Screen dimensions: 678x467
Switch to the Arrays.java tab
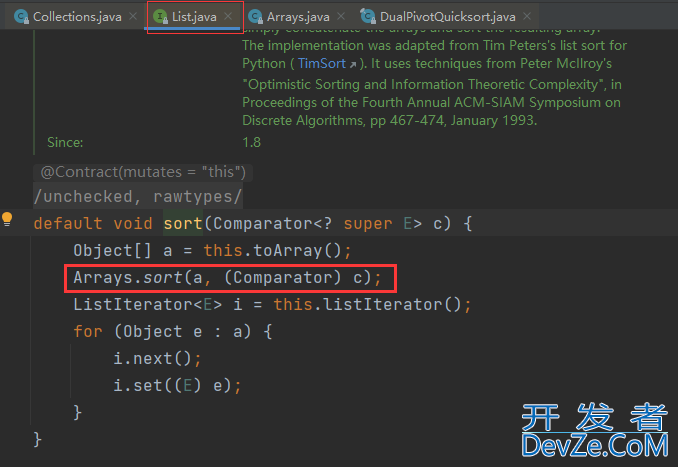(x=298, y=16)
